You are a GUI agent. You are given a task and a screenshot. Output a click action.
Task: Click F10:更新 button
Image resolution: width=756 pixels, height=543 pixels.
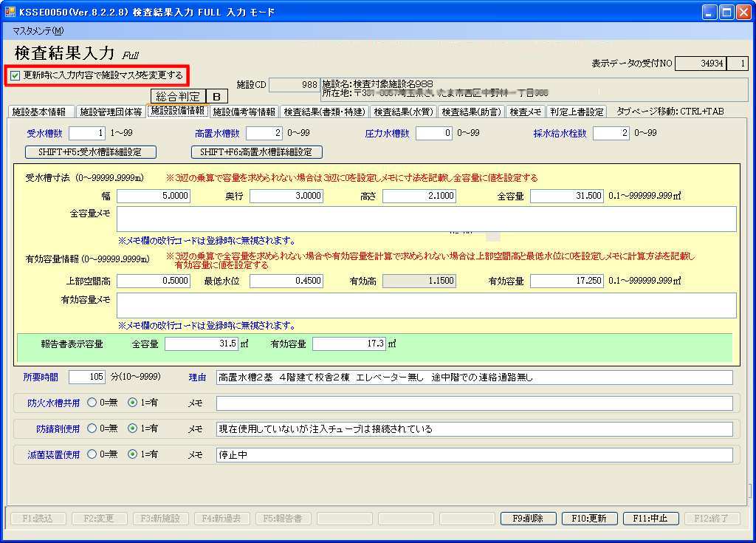[x=589, y=519]
